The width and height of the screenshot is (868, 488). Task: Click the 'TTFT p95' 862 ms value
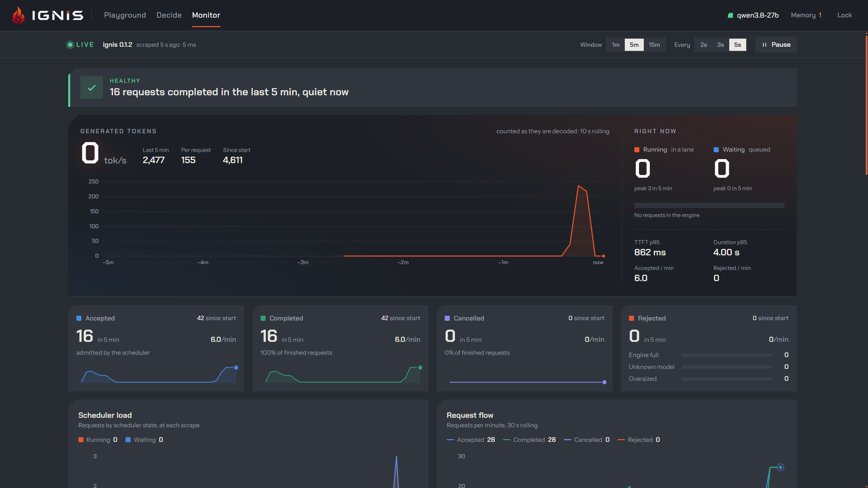650,252
